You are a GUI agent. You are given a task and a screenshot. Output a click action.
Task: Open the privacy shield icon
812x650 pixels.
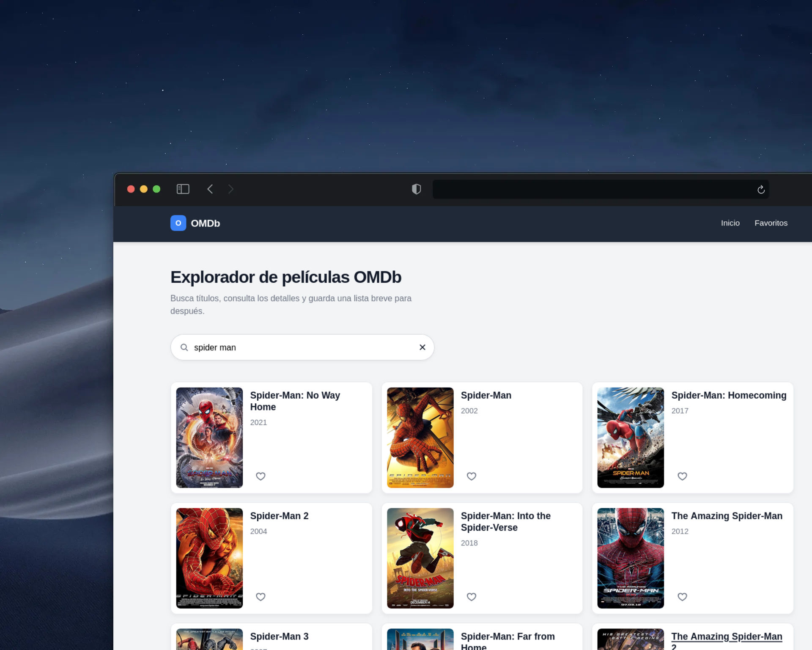pyautogui.click(x=416, y=189)
